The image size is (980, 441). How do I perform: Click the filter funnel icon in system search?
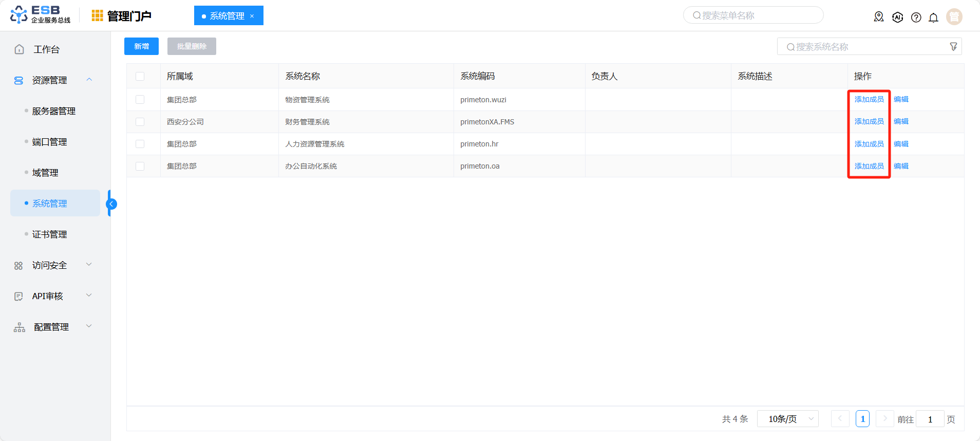[x=953, y=46]
